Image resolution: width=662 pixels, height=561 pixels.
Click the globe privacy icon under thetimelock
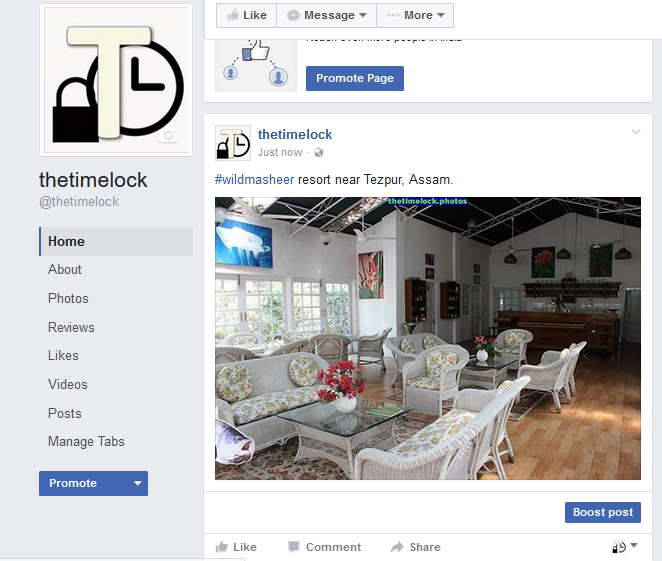pyautogui.click(x=319, y=152)
